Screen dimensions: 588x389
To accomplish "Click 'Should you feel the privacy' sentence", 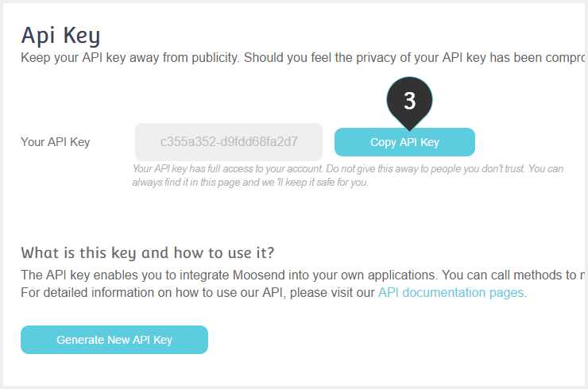I will click(x=416, y=58).
